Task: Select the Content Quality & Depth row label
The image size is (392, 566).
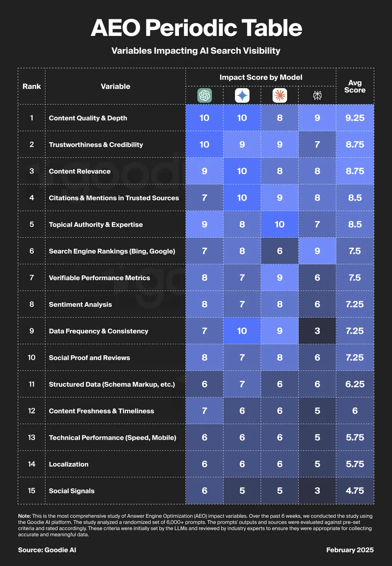Action: 88,118
